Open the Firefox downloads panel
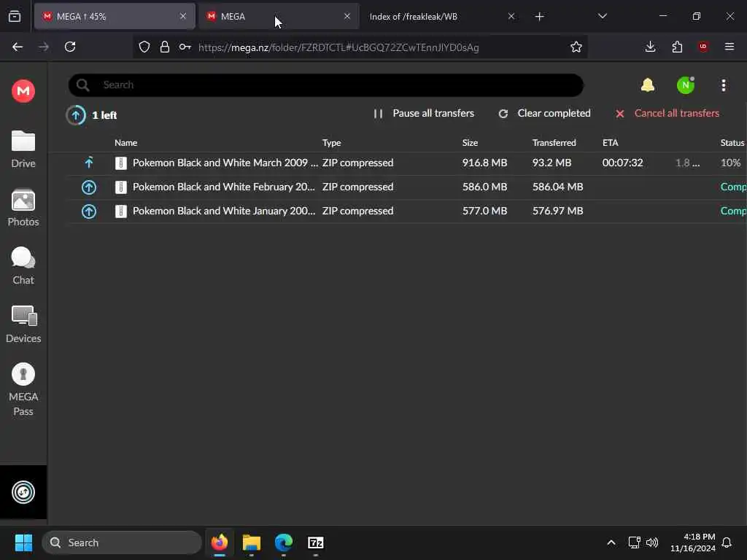 (x=650, y=47)
